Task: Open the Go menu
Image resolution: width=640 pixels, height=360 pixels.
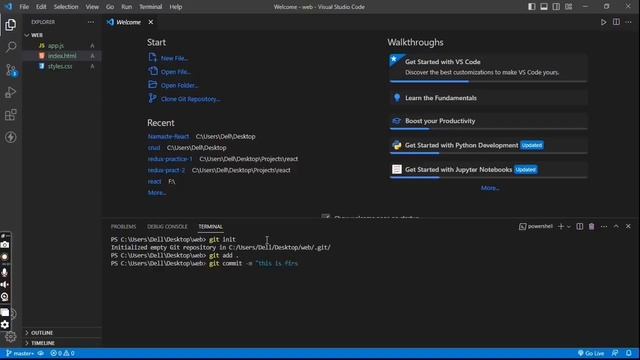Action: 110,7
